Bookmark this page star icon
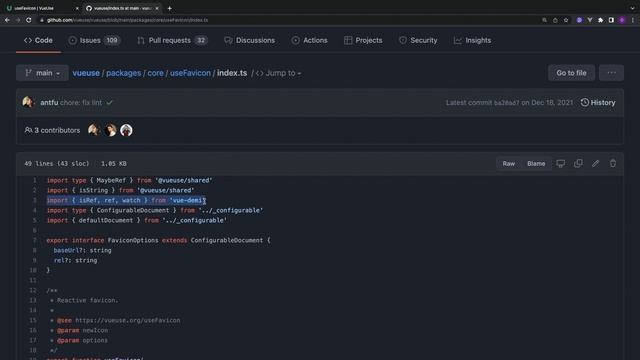Viewport: 640px width, 360px height. point(566,20)
